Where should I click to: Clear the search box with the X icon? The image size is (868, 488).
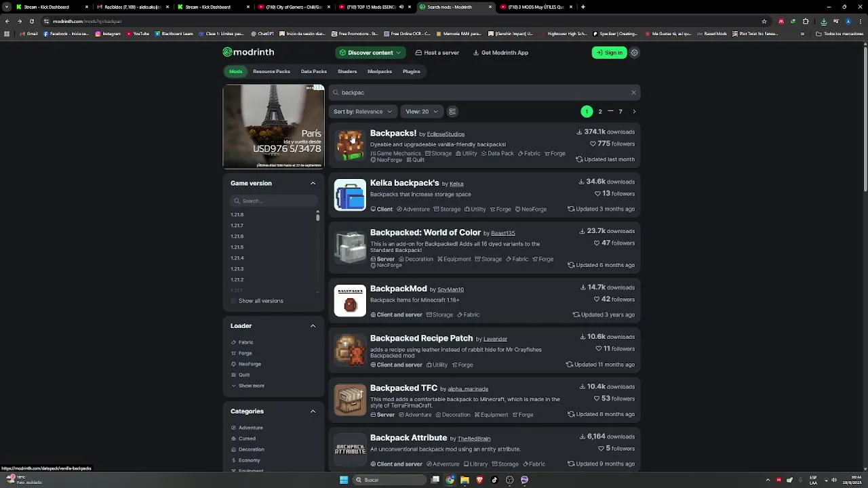[x=633, y=92]
